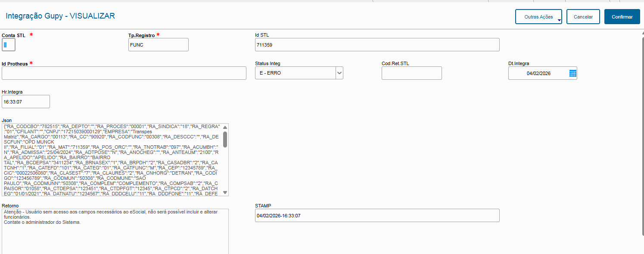This screenshot has width=644, height=254.
Task: Open the Outras Ações dropdown
Action: (538, 17)
